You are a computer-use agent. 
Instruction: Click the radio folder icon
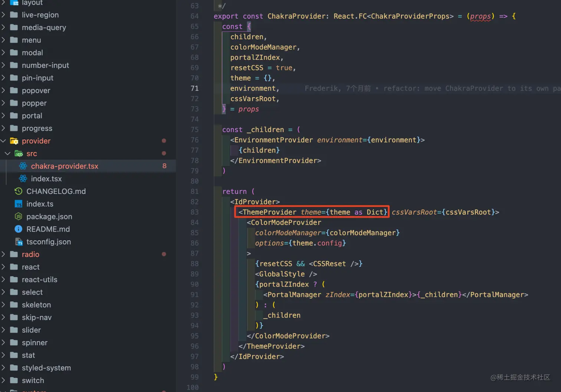(14, 255)
